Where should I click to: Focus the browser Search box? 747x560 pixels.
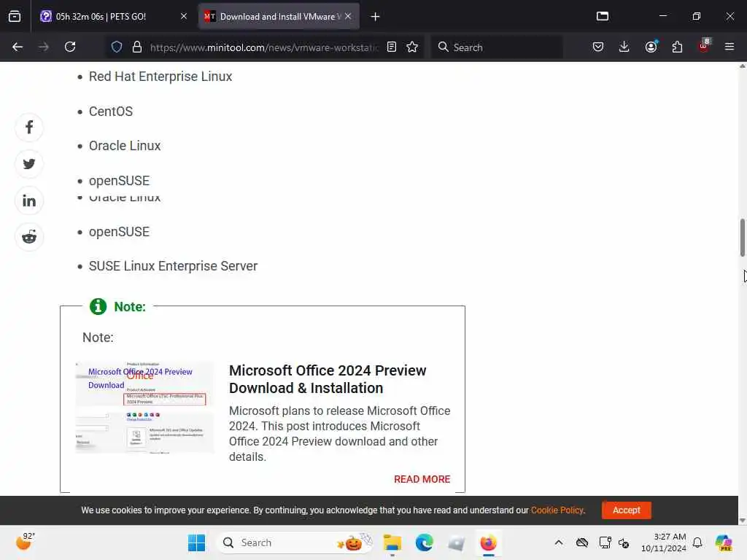point(497,47)
